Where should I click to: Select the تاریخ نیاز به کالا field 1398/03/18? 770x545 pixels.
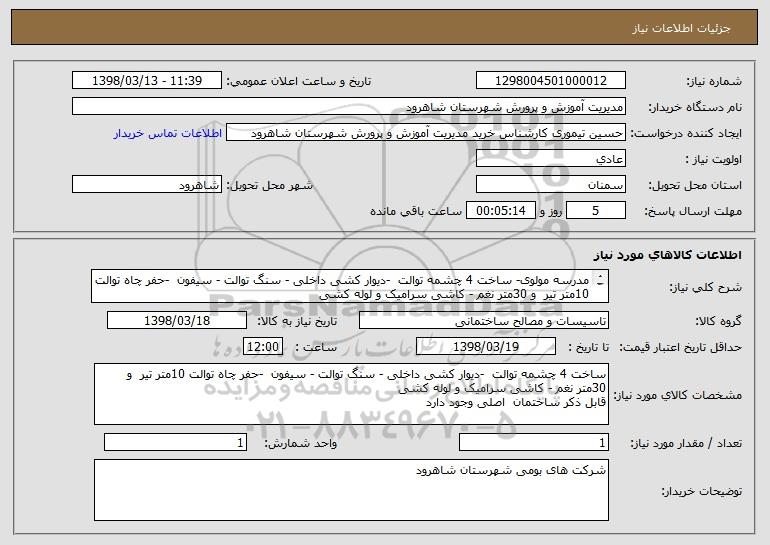click(177, 321)
